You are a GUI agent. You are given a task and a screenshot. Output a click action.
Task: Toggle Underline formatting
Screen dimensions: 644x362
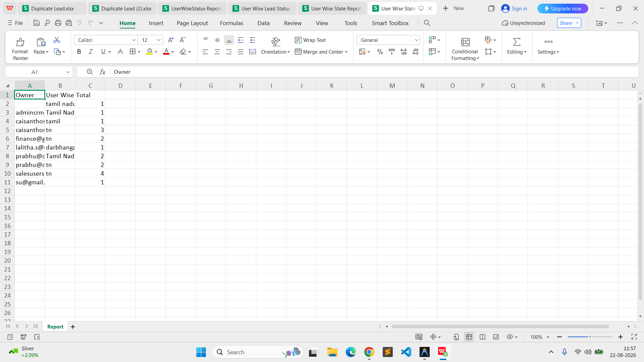pyautogui.click(x=103, y=52)
